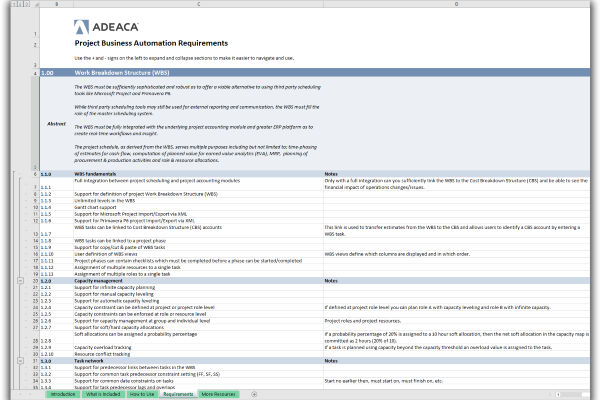The image size is (600, 400).
Task: Collapse the Capacity management group
Action: (x=20, y=282)
